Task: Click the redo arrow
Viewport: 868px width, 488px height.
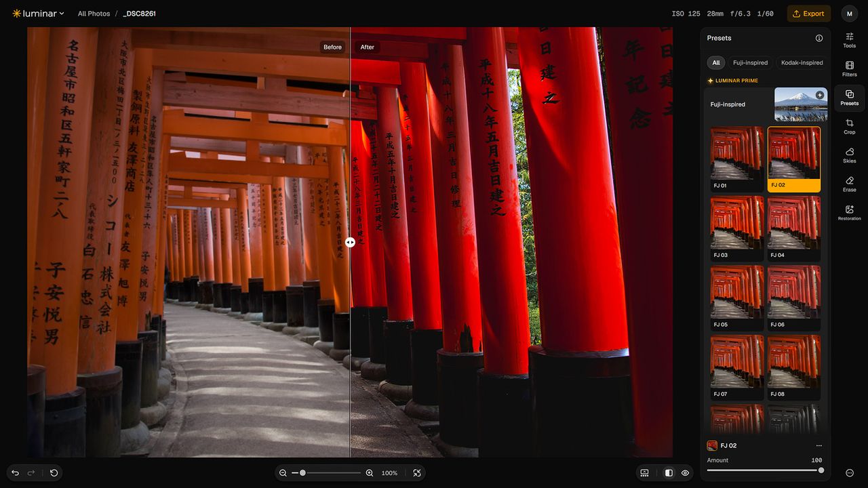Action: click(x=31, y=472)
